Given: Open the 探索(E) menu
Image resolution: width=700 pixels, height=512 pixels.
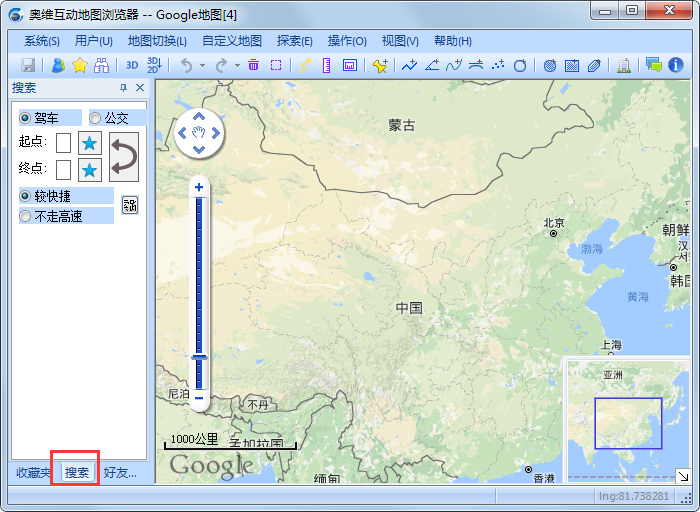Looking at the screenshot, I should pos(295,41).
